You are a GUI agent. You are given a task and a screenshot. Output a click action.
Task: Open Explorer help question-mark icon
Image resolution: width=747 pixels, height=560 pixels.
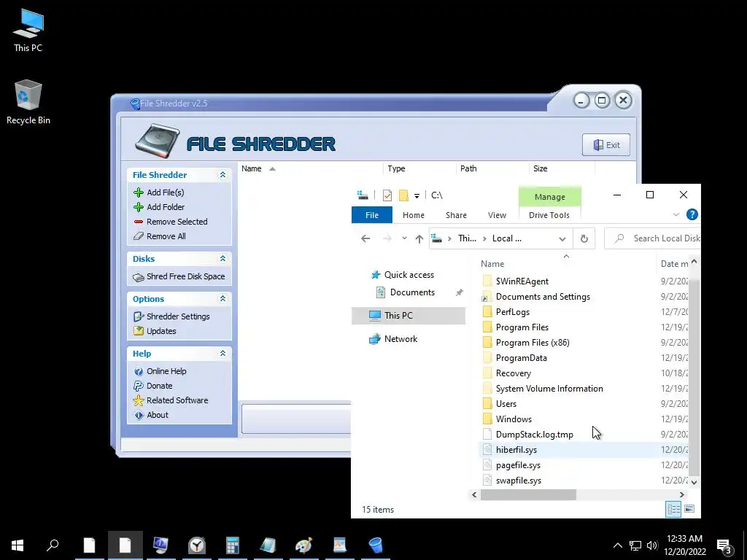click(692, 215)
